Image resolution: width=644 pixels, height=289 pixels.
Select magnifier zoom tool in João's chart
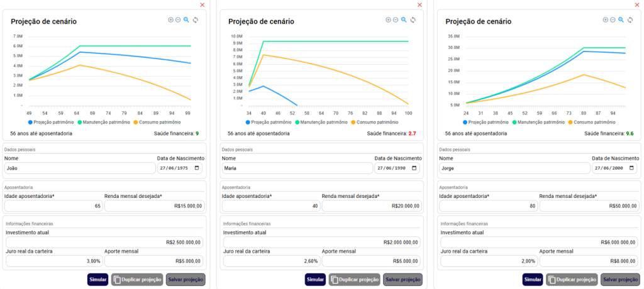186,19
